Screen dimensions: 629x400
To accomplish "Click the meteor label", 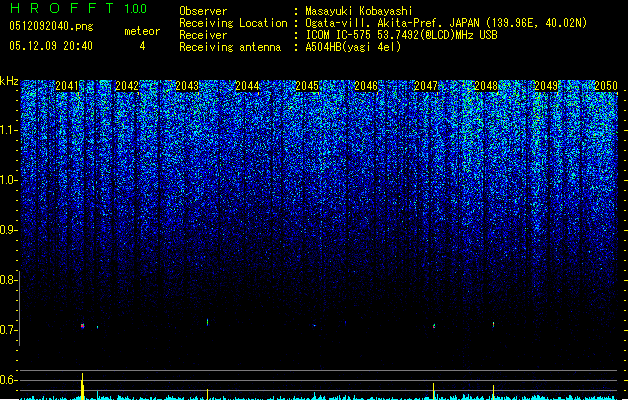I will (x=142, y=31).
